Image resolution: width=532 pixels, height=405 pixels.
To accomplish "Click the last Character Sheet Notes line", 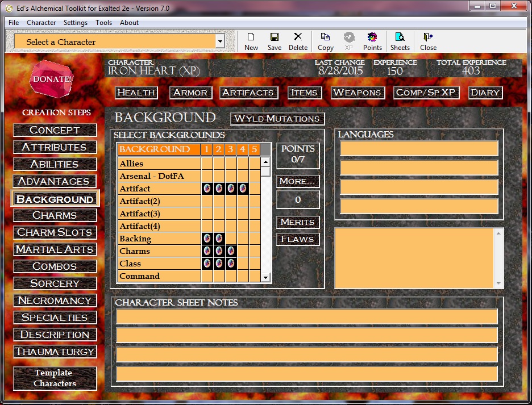I will (x=307, y=374).
